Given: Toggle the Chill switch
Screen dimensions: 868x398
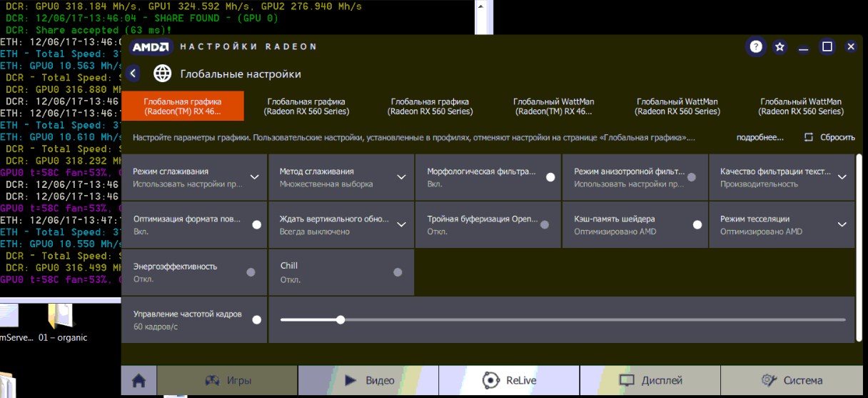Looking at the screenshot, I should point(398,272).
